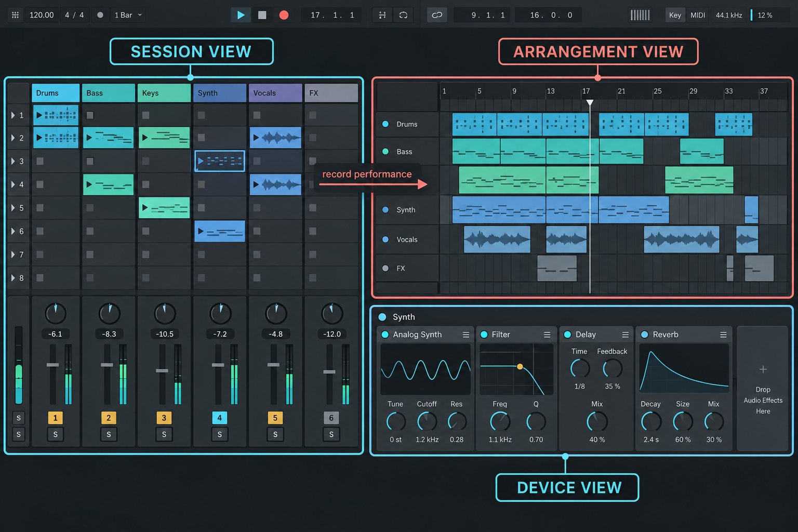Toggle track 1 activator button
The height and width of the screenshot is (532, 798).
point(55,418)
